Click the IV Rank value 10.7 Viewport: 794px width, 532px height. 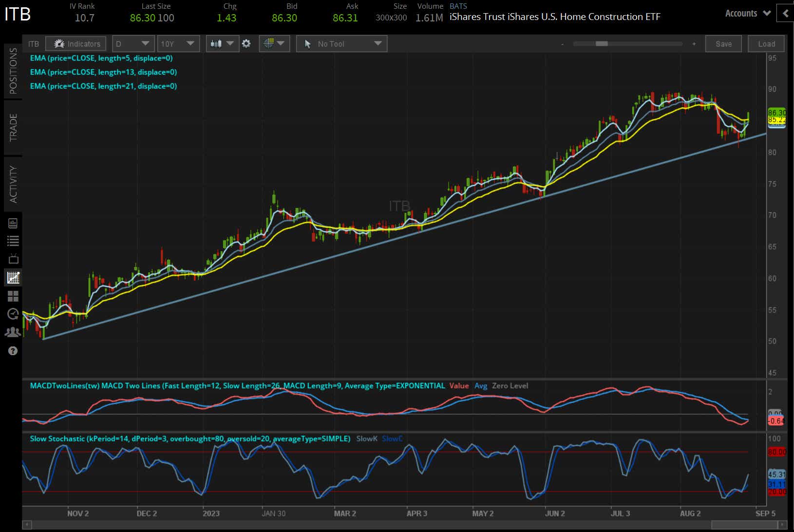pyautogui.click(x=84, y=18)
